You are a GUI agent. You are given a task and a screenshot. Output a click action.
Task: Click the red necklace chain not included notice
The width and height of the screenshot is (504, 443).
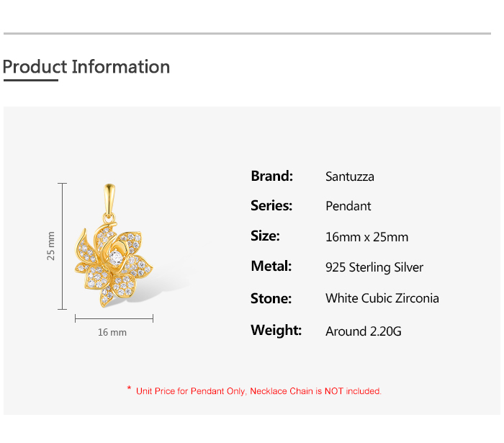coord(258,391)
